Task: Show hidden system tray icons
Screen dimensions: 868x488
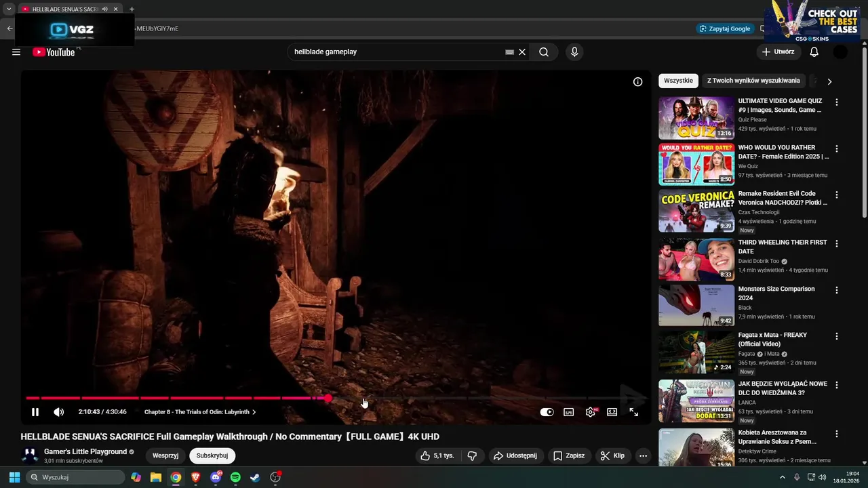Action: point(783,477)
